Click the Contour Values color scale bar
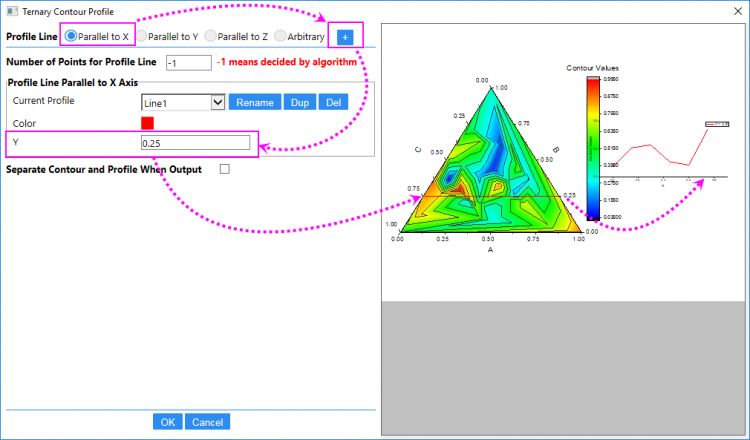Image resolution: width=750 pixels, height=440 pixels. click(593, 147)
